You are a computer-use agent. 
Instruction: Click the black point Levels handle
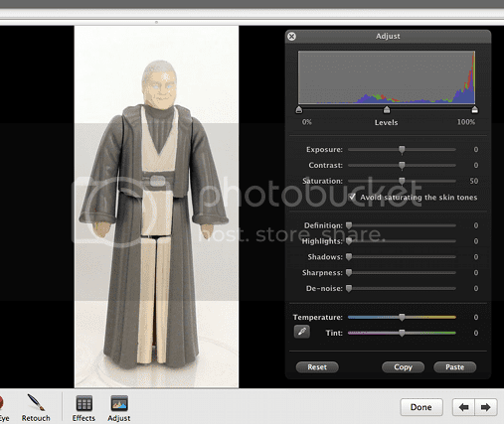(x=299, y=109)
